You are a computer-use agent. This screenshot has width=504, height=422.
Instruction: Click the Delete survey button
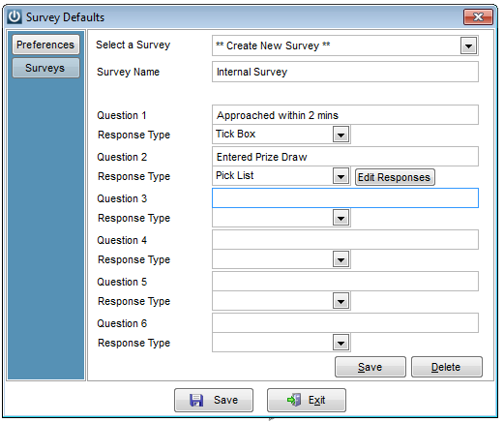coord(447,367)
